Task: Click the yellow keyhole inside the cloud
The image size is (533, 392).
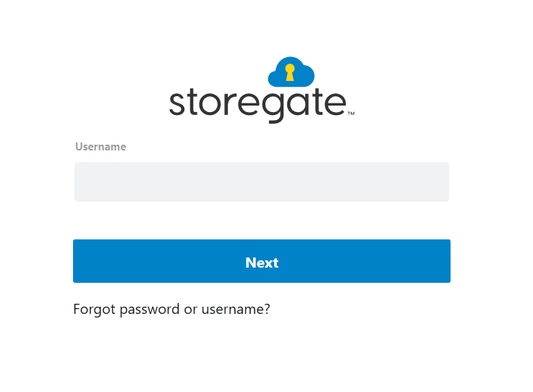Action: [x=291, y=72]
